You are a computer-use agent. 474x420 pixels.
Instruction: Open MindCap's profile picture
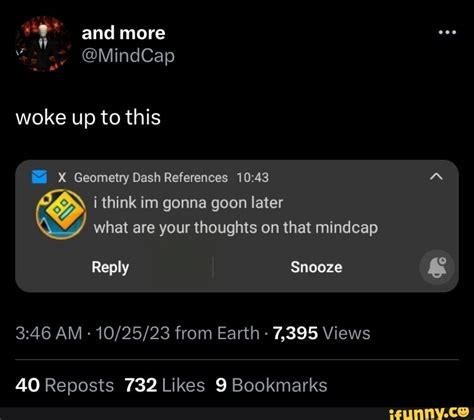coord(44,44)
